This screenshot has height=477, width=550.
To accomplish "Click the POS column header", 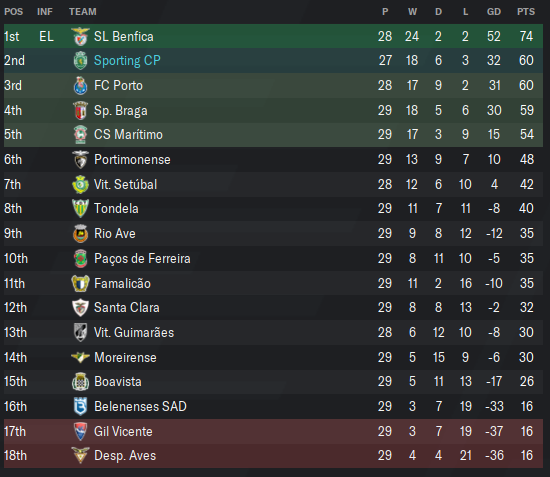I will (13, 12).
